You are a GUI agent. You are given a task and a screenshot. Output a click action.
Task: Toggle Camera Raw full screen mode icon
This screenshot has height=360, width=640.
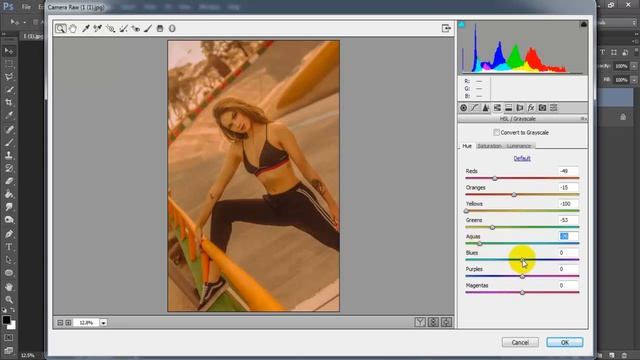446,28
